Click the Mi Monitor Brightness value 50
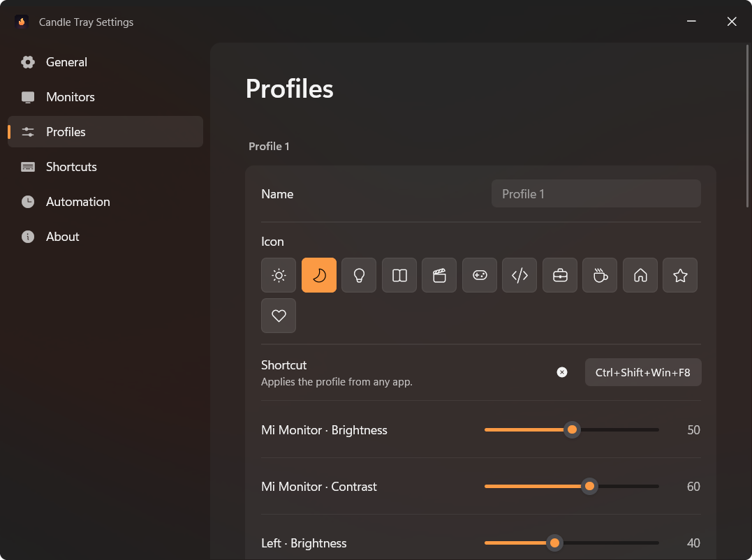The image size is (752, 560). (693, 430)
